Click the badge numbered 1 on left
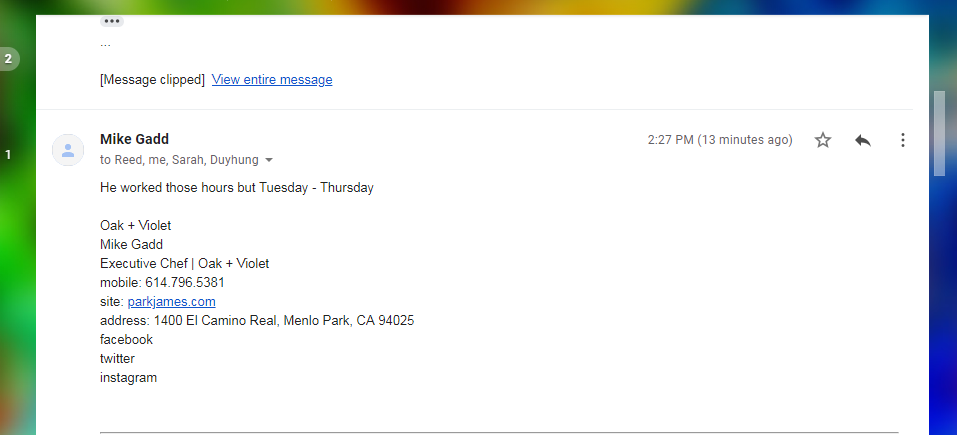Viewport: 957px width, 435px height. click(x=8, y=154)
